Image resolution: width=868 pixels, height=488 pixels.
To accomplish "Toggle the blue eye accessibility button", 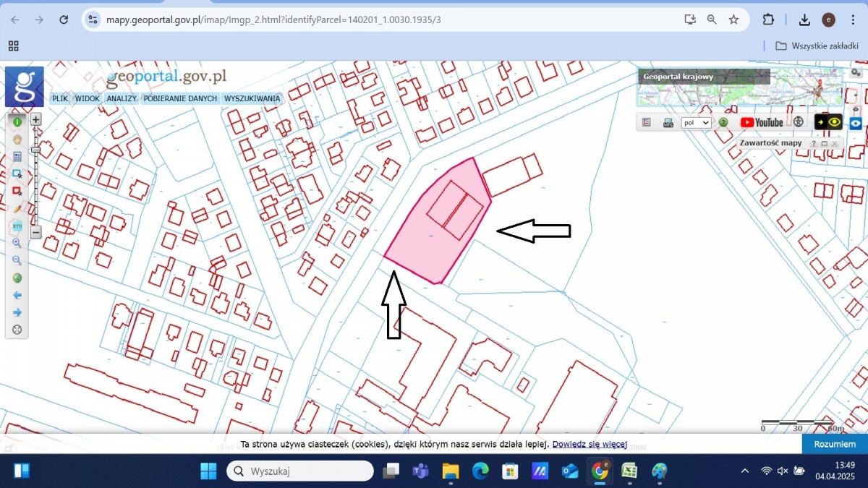I will [x=856, y=123].
